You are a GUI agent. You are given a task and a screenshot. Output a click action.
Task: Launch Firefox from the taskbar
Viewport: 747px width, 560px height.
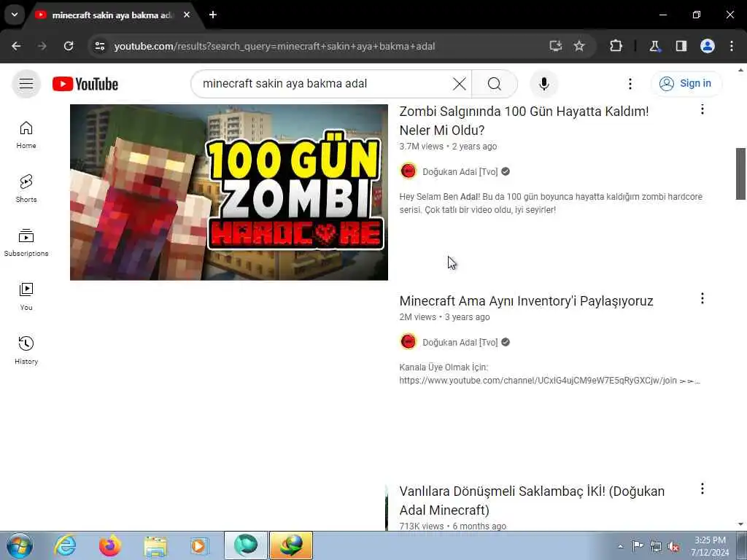click(x=110, y=545)
